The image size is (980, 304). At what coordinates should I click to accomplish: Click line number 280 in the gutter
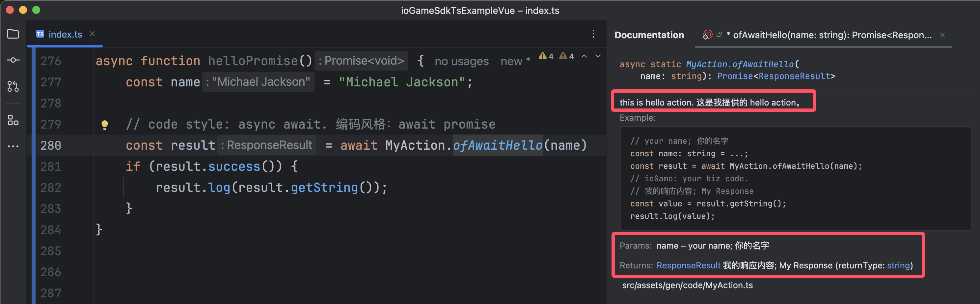click(x=51, y=145)
